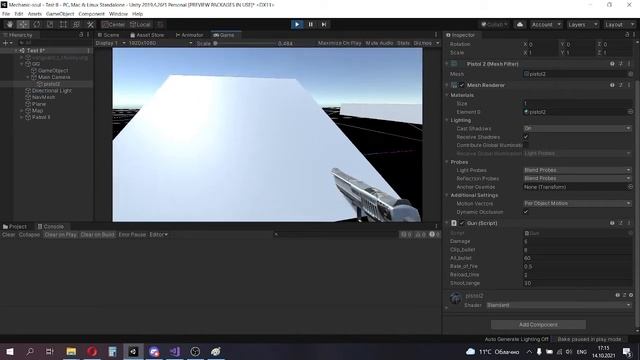
Task: Toggle Error Pause in console
Action: (132, 234)
